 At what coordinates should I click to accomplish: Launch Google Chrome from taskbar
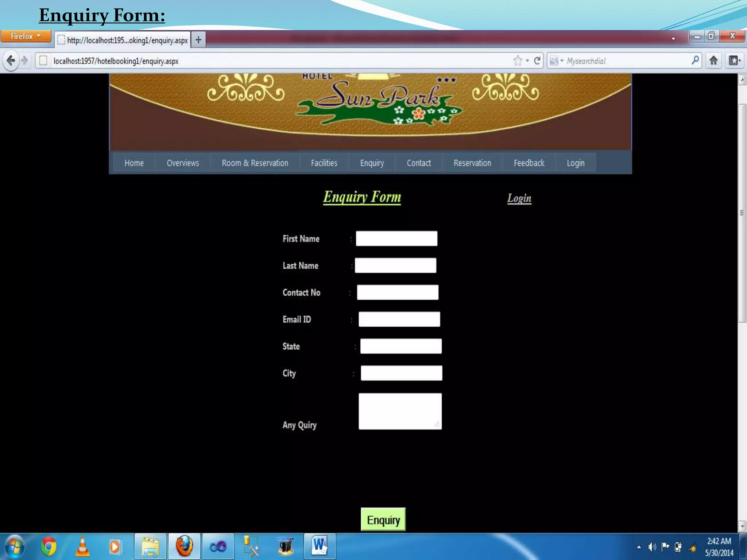pyautogui.click(x=48, y=547)
